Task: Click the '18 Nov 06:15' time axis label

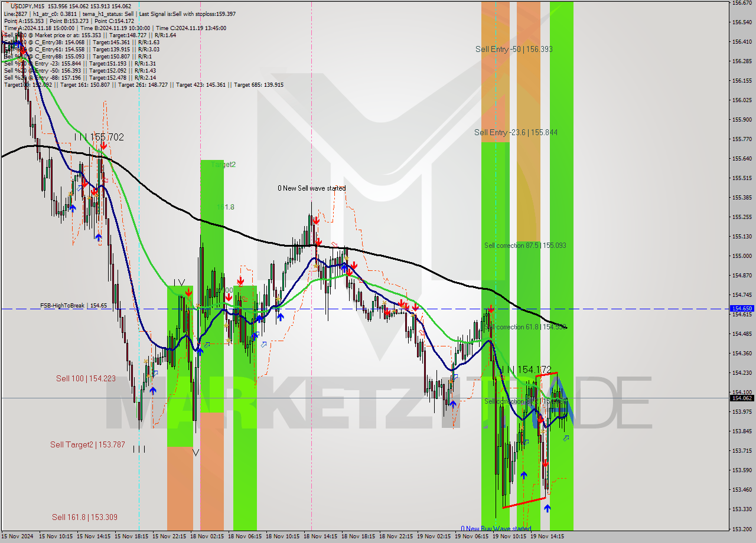Action: click(x=245, y=537)
